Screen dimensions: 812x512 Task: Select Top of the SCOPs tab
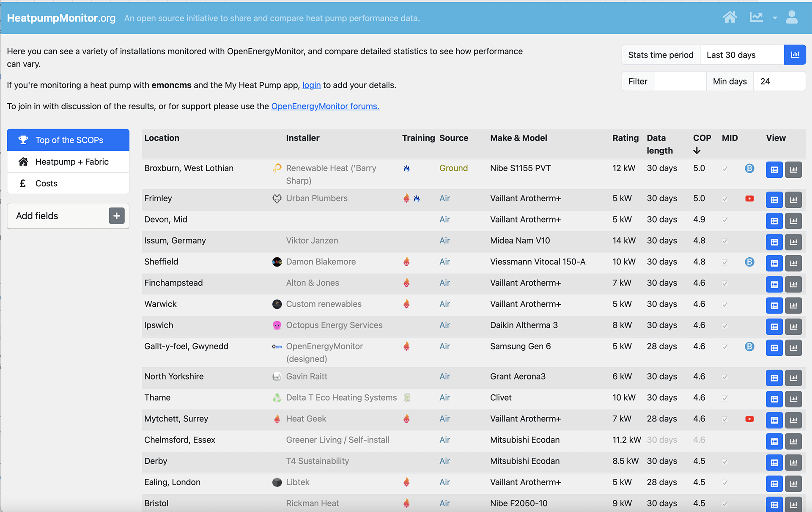point(68,140)
